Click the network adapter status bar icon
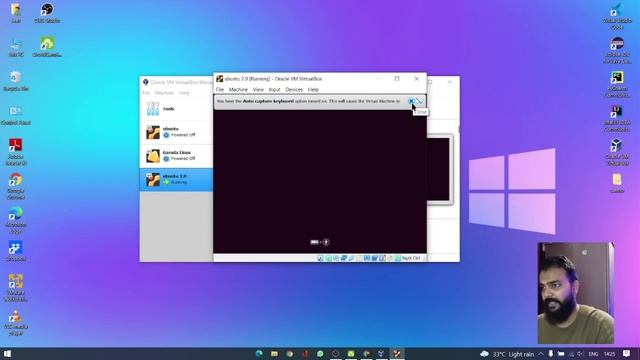 (x=344, y=258)
